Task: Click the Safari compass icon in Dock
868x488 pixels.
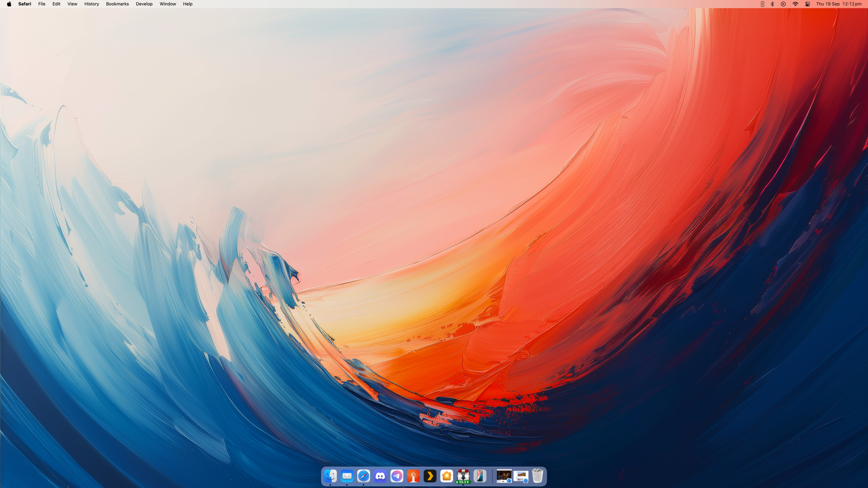Action: [364, 476]
